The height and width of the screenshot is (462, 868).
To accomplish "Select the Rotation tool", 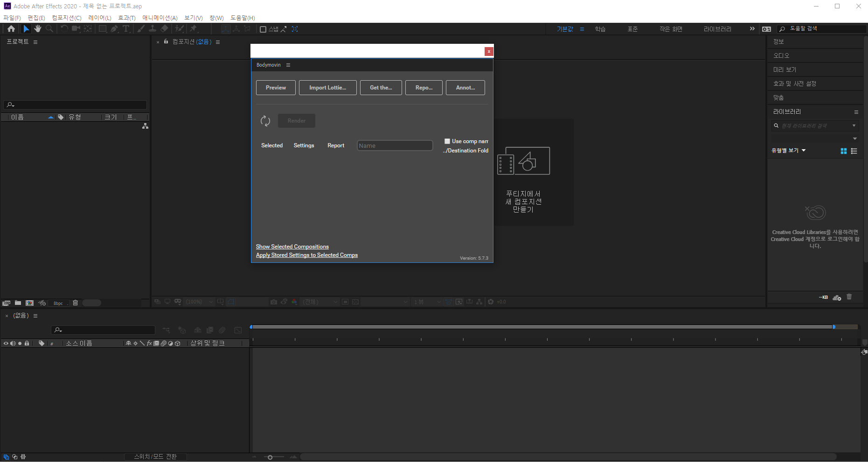I will point(64,29).
